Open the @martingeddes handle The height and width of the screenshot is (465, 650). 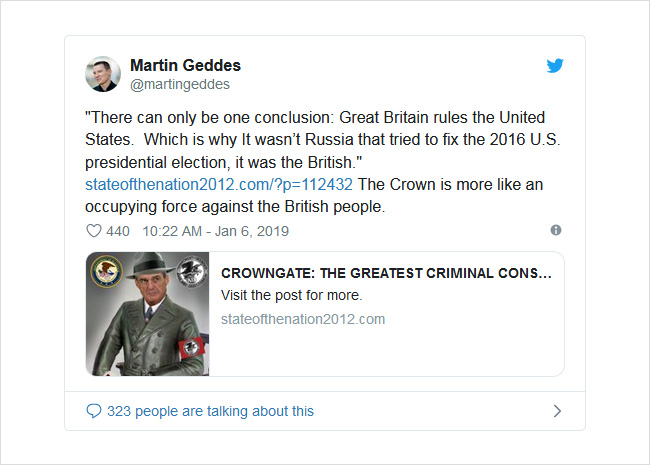(x=180, y=84)
